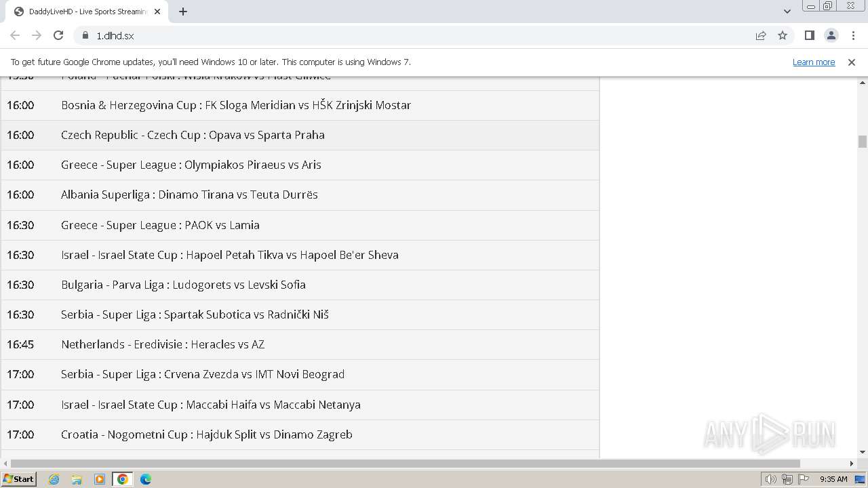Open the volume speaker tray icon
Image resolution: width=868 pixels, height=488 pixels.
click(x=770, y=479)
